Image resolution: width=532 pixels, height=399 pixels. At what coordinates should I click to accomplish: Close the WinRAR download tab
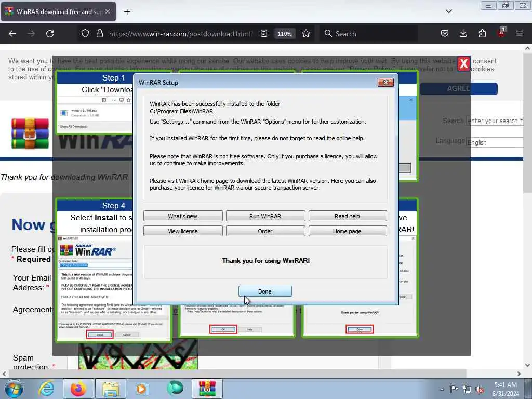(108, 11)
